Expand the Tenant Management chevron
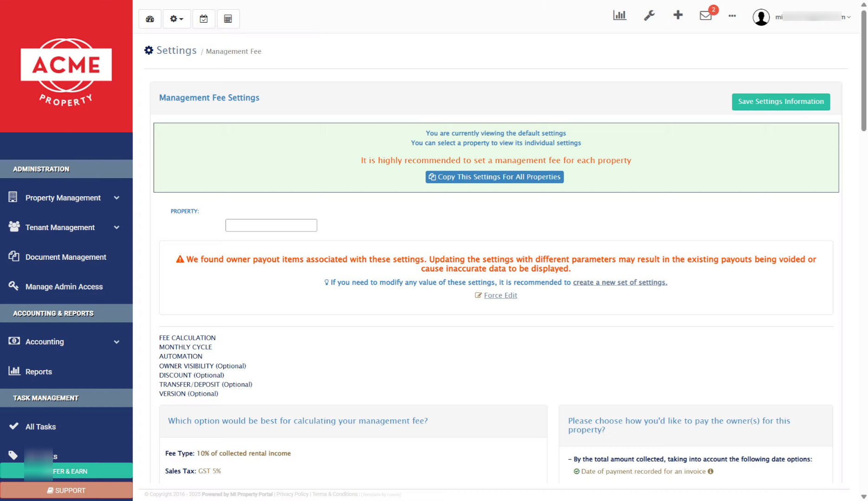868x501 pixels. point(116,228)
